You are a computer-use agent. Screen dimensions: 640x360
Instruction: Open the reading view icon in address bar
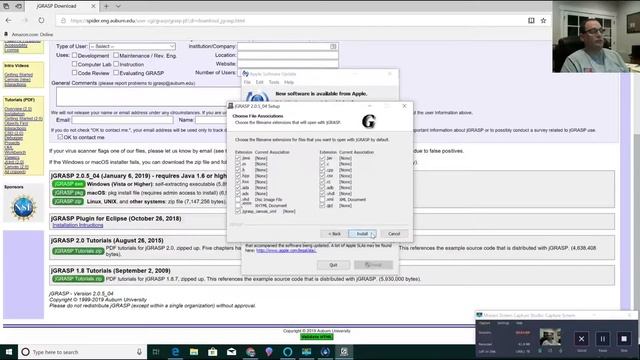click(531, 20)
